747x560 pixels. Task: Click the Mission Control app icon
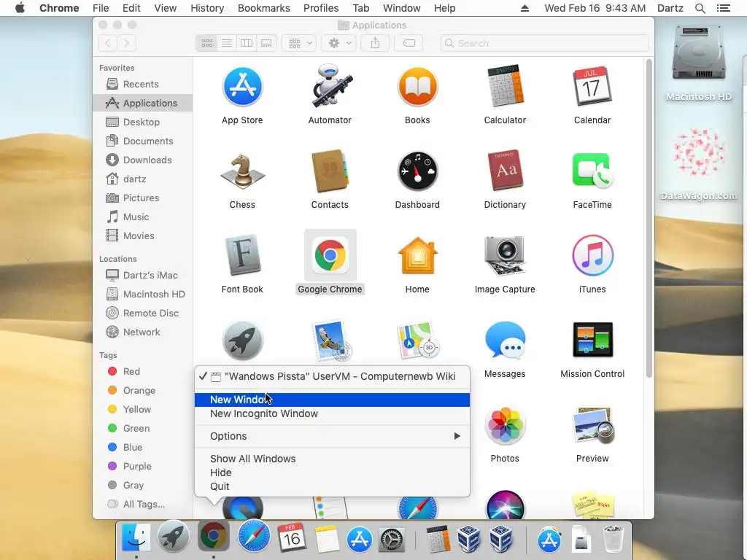pos(592,341)
